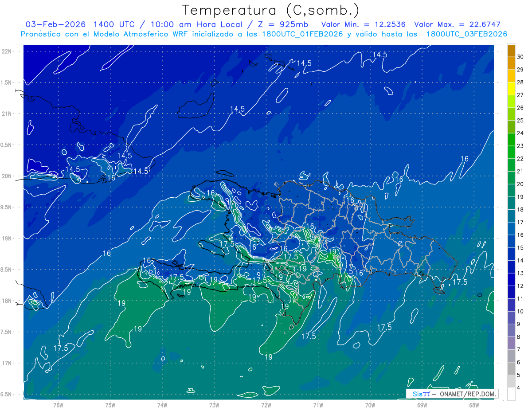Click the '68W' longitude label
The image size is (532, 411).
pyautogui.click(x=473, y=405)
